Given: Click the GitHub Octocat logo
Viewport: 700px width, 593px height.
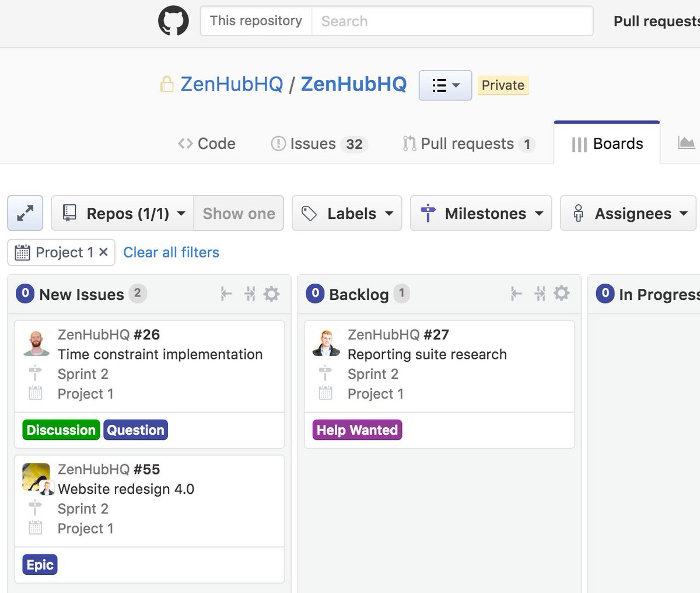Looking at the screenshot, I should click(173, 21).
